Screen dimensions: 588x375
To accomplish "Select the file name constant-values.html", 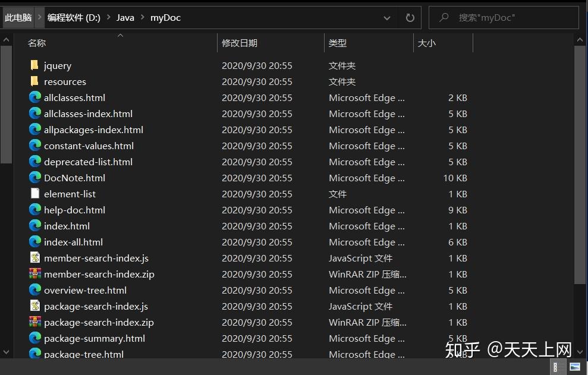I will click(x=89, y=146).
